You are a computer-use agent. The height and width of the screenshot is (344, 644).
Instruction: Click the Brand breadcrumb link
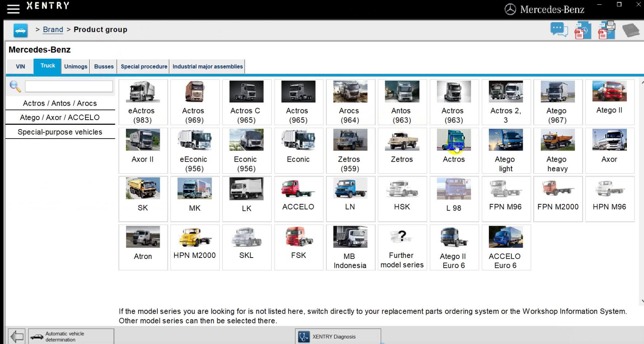point(53,30)
